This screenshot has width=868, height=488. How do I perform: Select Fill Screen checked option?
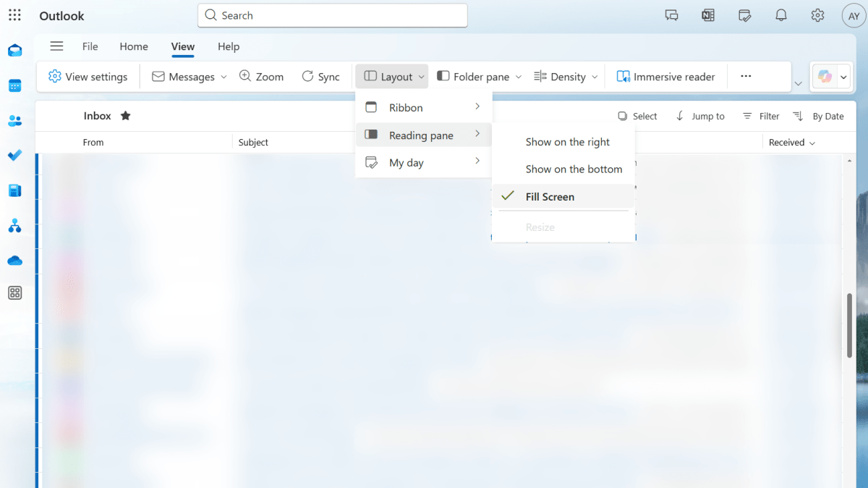point(563,197)
